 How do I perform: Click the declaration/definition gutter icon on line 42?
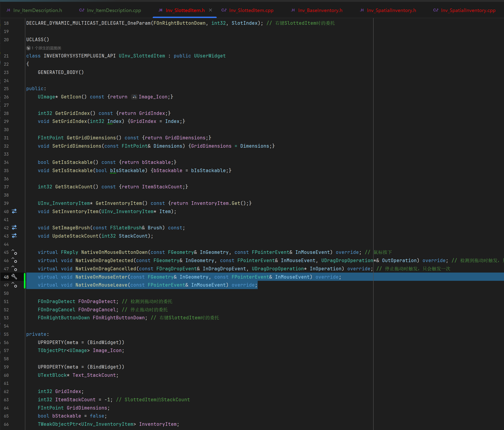pyautogui.click(x=14, y=228)
